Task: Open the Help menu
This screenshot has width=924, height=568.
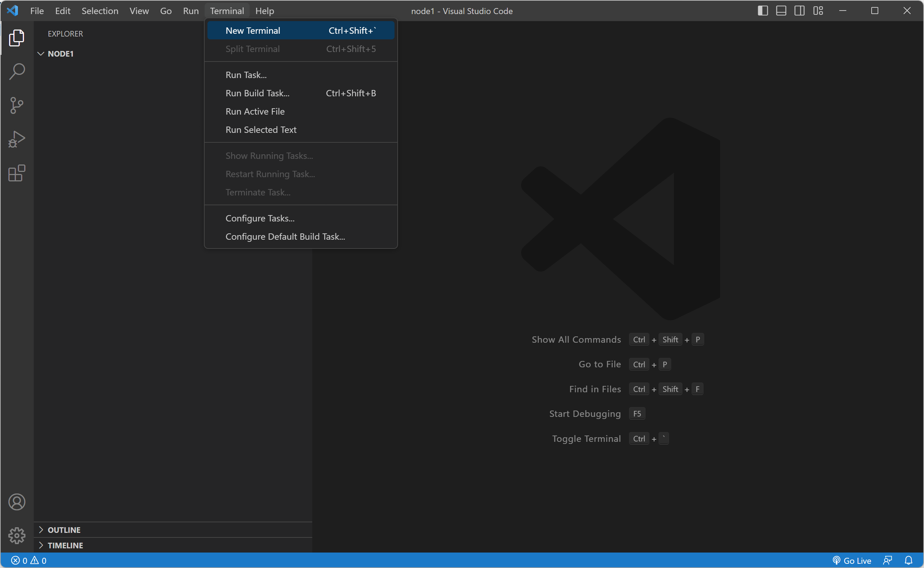Action: pos(264,11)
